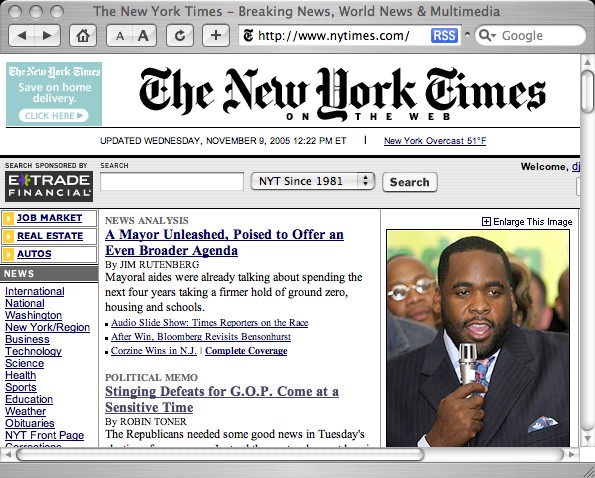Open the JOB MARKET link
The image size is (595, 478).
point(49,218)
